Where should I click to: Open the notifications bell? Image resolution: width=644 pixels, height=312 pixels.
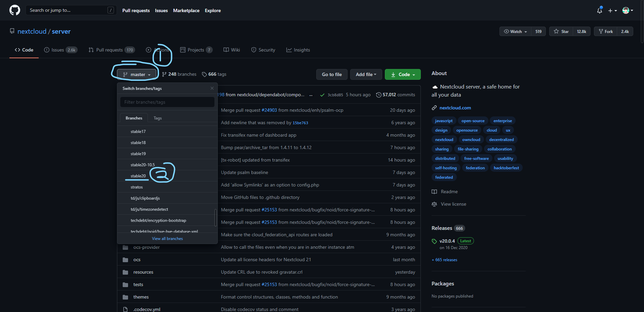[x=600, y=10]
